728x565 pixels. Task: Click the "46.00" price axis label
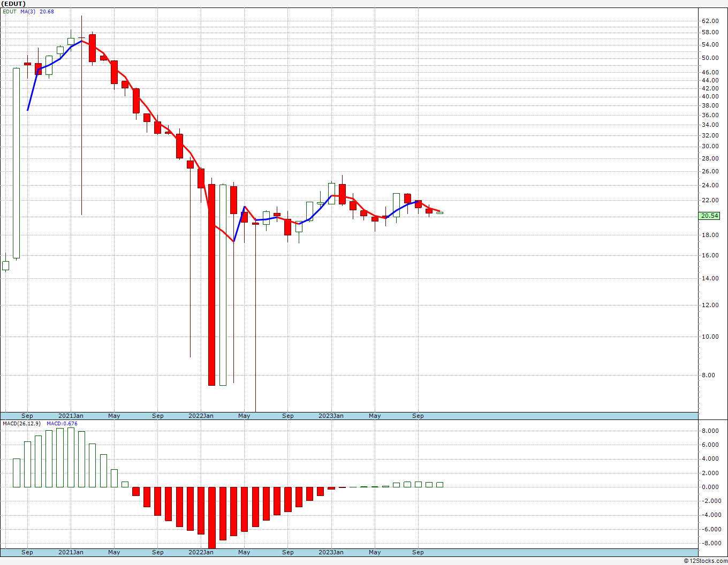click(710, 73)
